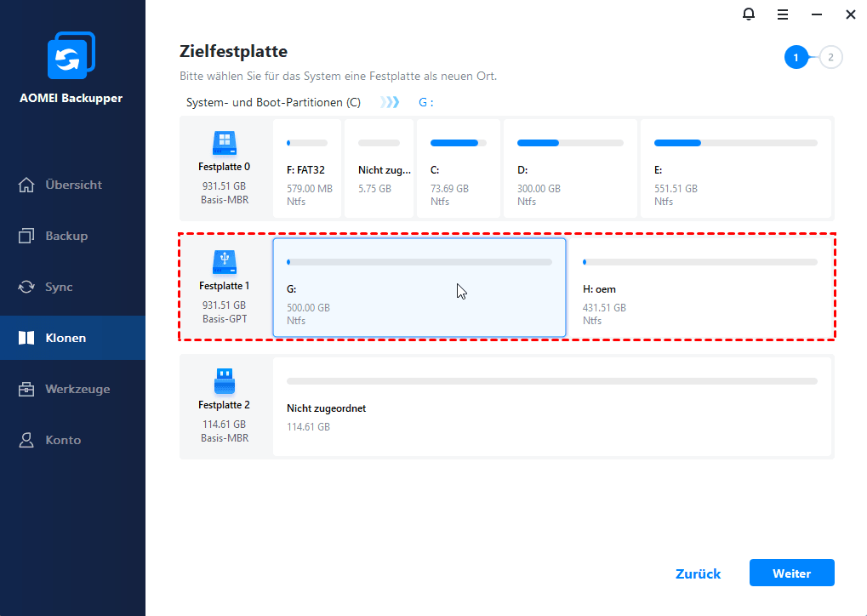The image size is (867, 616).
Task: Click the Konto person icon
Action: click(26, 440)
